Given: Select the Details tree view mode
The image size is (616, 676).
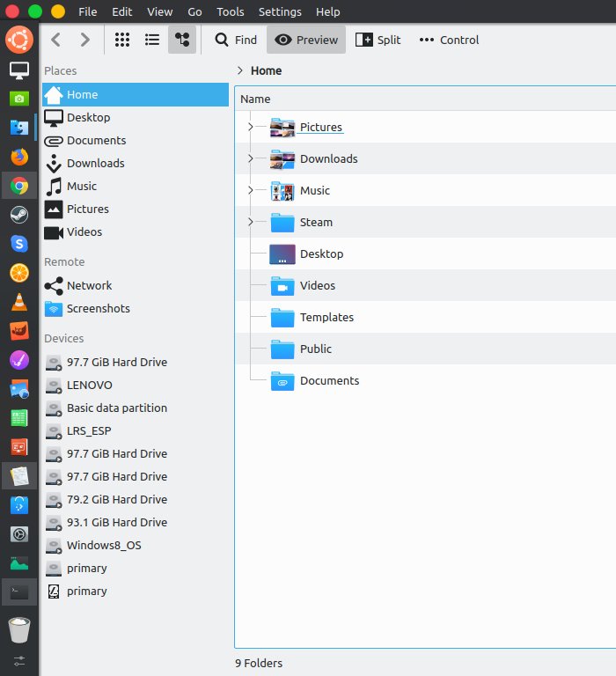Looking at the screenshot, I should point(182,40).
